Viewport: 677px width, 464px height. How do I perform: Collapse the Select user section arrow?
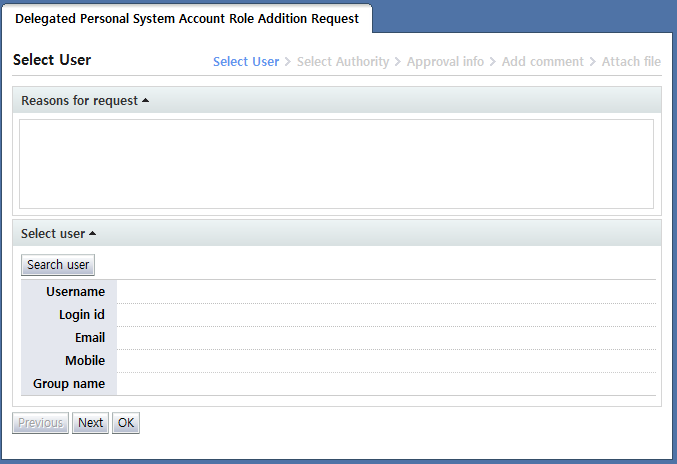pyautogui.click(x=93, y=234)
